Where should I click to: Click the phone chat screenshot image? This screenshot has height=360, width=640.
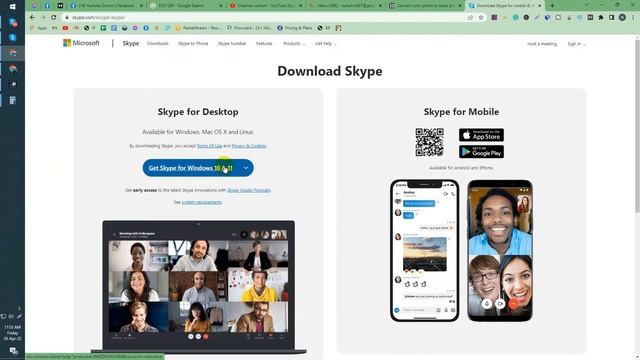point(424,250)
